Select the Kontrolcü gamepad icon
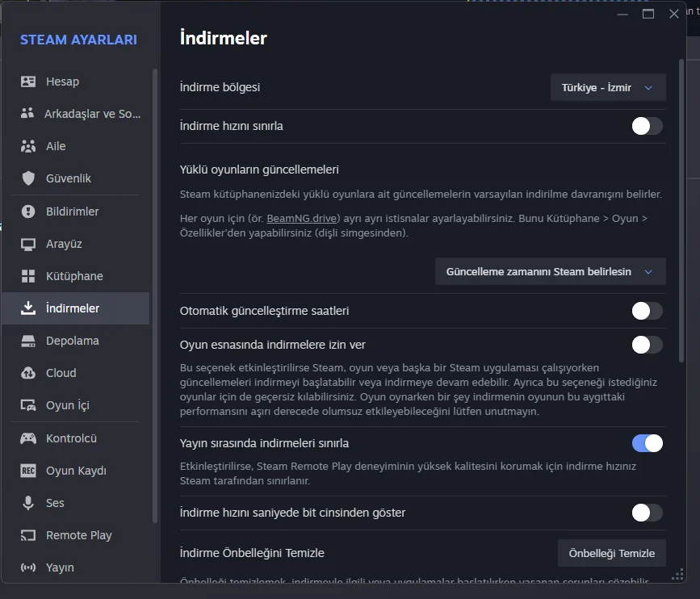Image resolution: width=700 pixels, height=599 pixels. coord(28,438)
